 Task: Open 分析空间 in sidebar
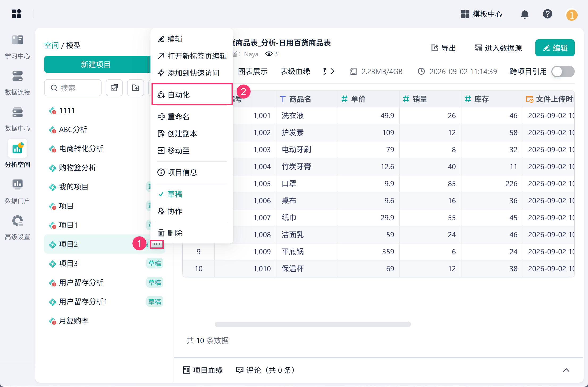coord(18,154)
